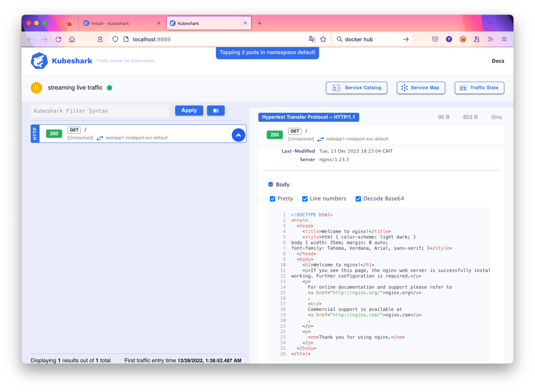This screenshot has height=392, width=535.
Task: Click the 96 B request size value
Action: click(444, 117)
